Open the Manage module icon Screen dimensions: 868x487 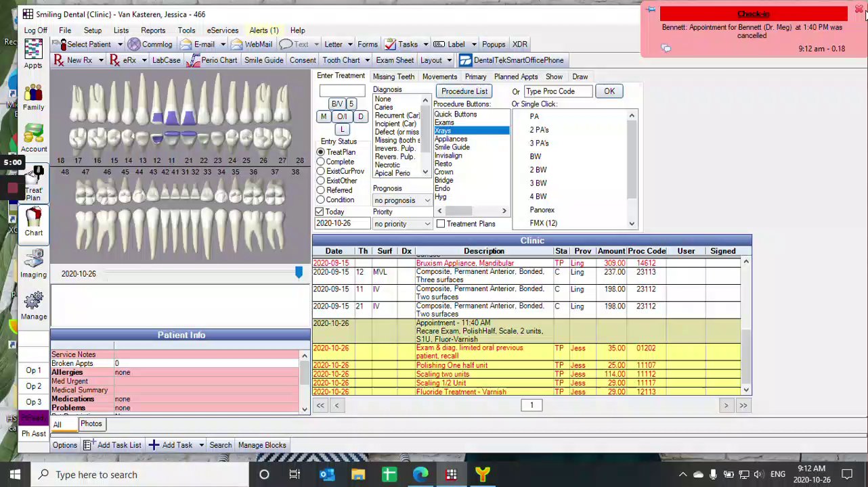(x=33, y=304)
